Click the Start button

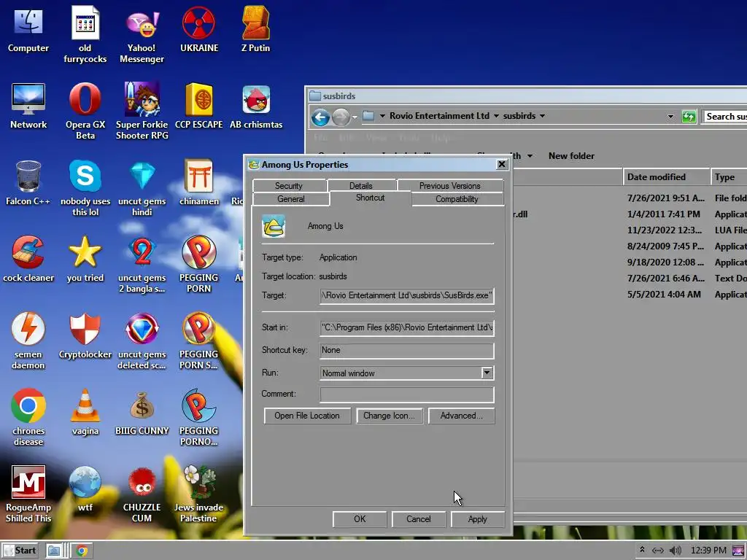(20, 551)
